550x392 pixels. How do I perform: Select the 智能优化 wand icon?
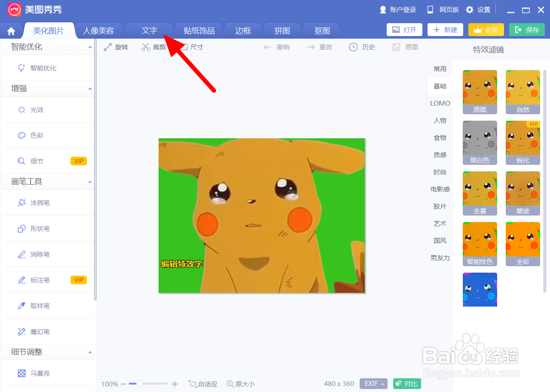(x=21, y=68)
